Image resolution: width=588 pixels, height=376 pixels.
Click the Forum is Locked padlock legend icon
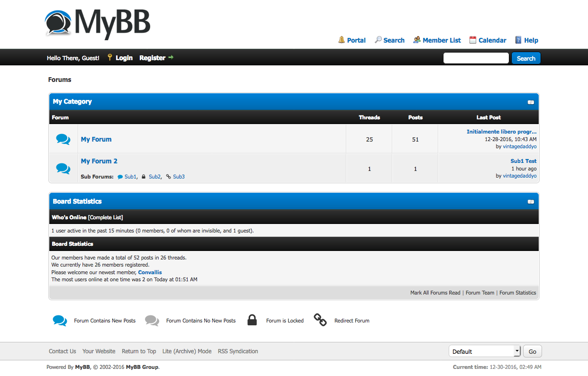pos(252,320)
